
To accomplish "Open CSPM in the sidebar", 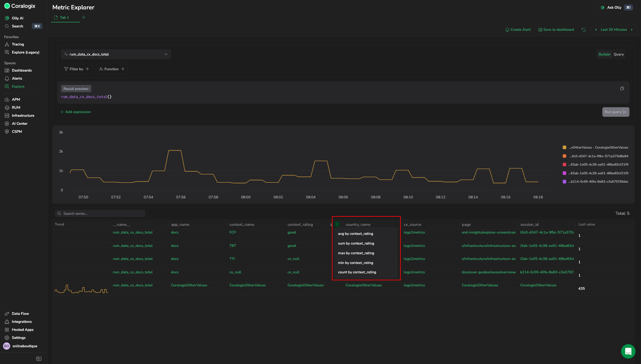I will (x=17, y=131).
